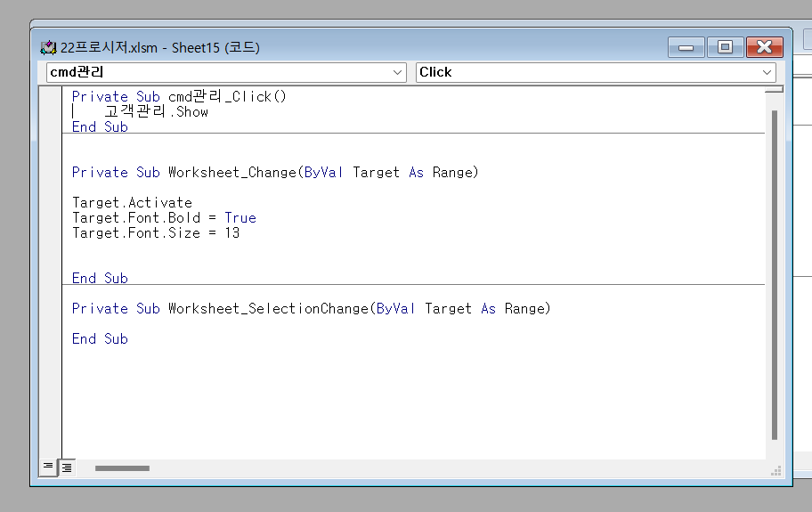Screen dimensions: 812x512
Task: Place cursor on Target.Activate line
Action: 132,202
